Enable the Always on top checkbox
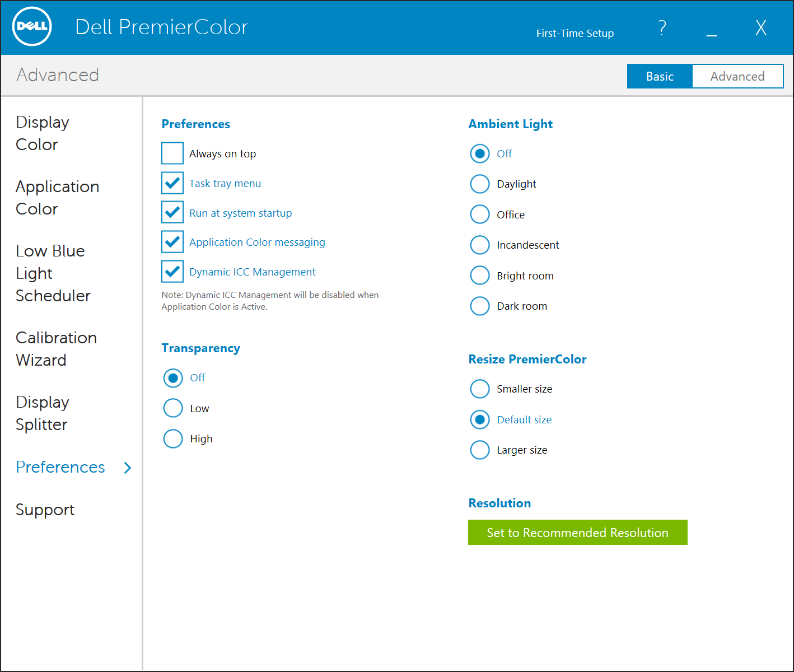The image size is (794, 672). [x=172, y=153]
